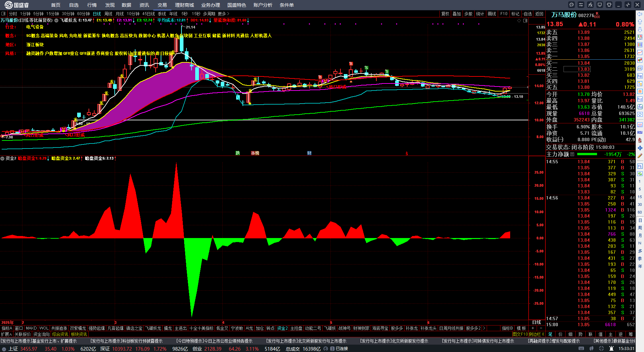Switch to the 资金流向 tab
Screen dimensions: 644x352
41,334
